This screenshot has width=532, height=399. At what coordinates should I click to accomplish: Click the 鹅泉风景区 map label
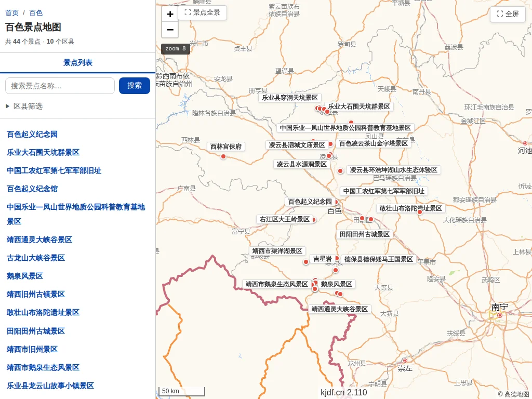(x=337, y=284)
